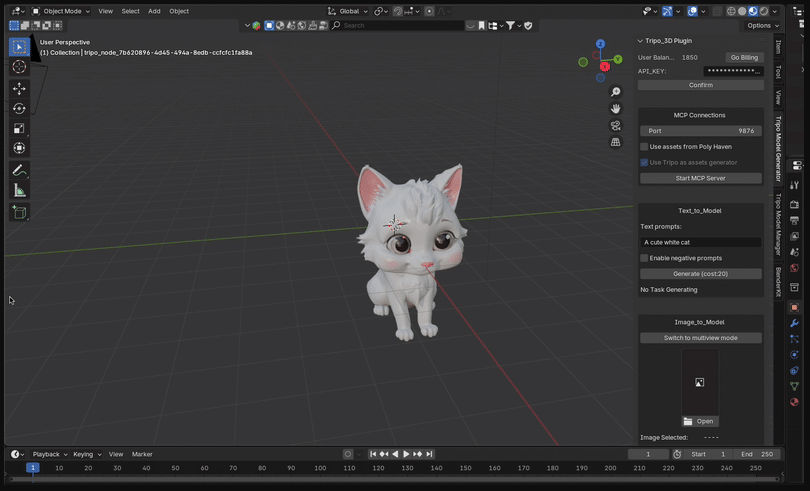Viewport: 810px width, 491px height.
Task: Click the Port 9876 field
Action: click(x=700, y=131)
